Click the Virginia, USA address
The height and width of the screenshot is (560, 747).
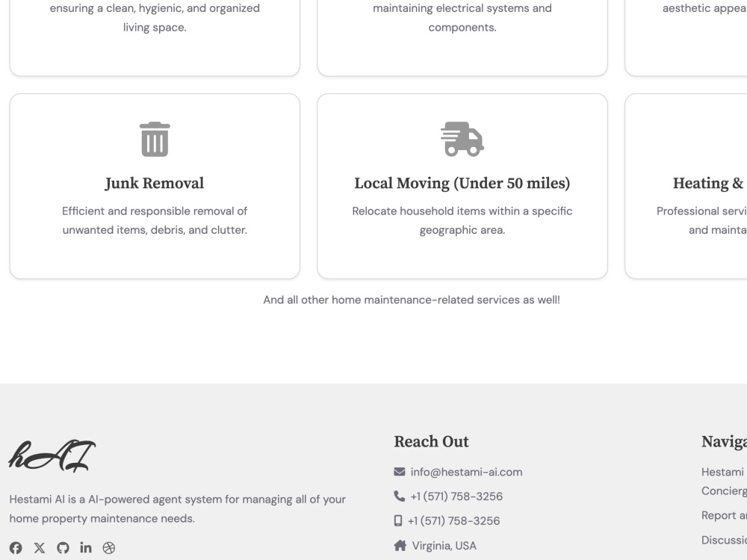point(444,546)
